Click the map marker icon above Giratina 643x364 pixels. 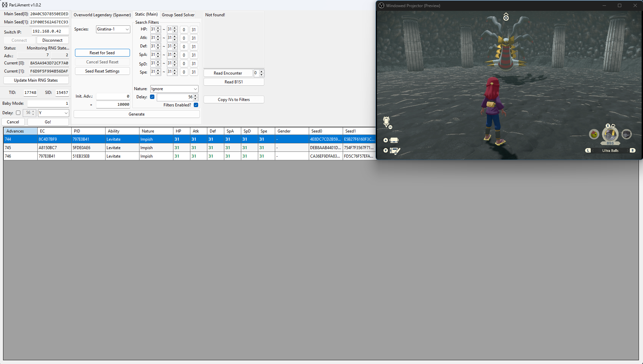pos(506,17)
